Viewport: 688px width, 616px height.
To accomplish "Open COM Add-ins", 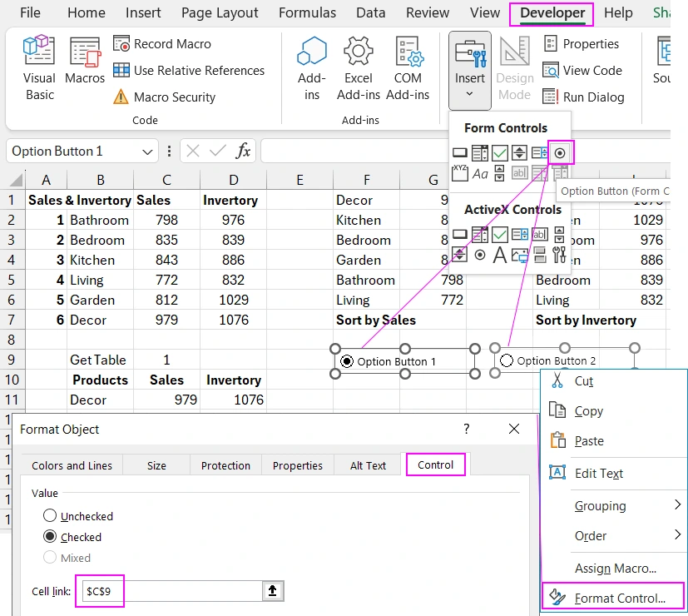I will (408, 68).
